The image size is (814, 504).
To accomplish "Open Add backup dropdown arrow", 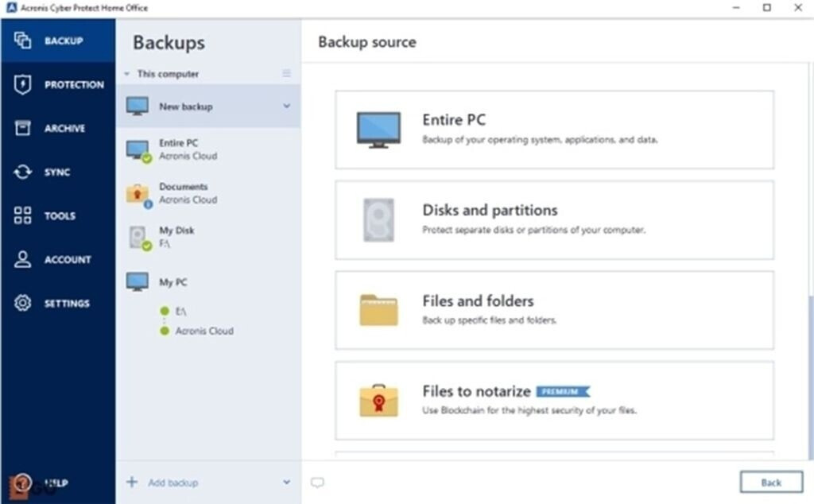I will coord(287,483).
